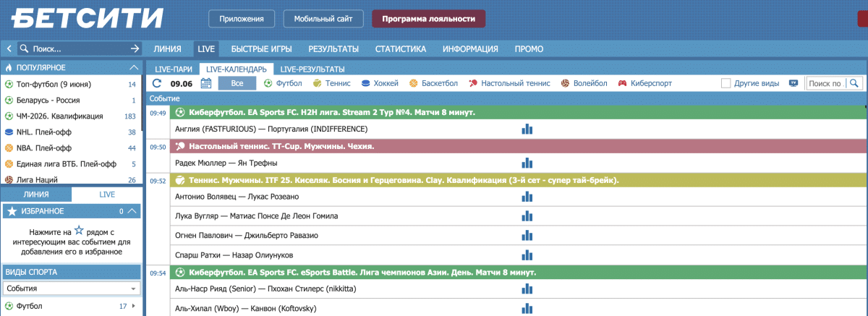Open Программа лояльности

click(429, 19)
